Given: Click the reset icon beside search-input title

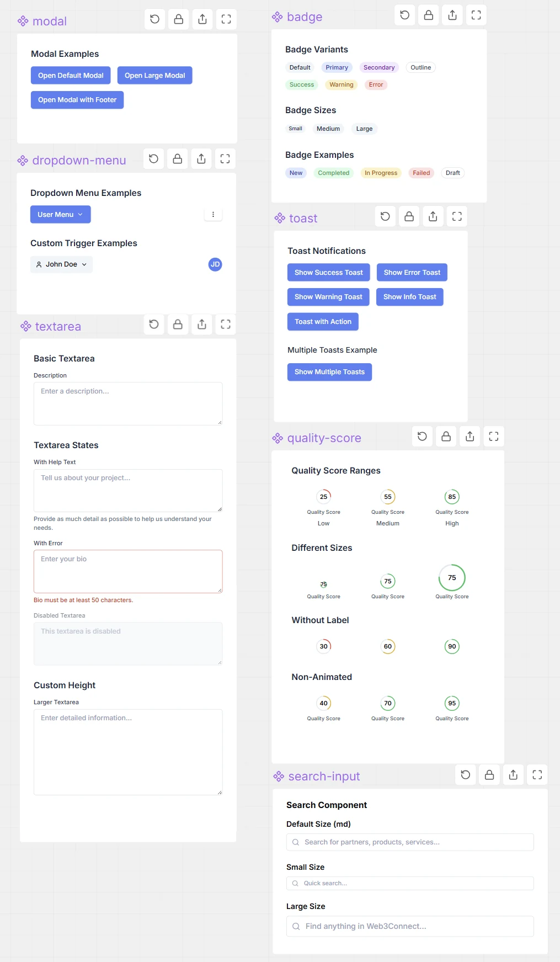Looking at the screenshot, I should (466, 775).
